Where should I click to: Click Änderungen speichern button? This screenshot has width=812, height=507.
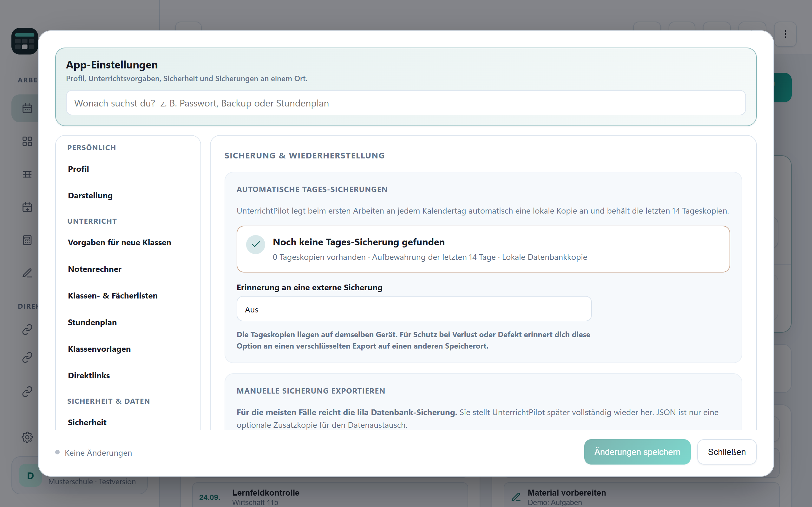coord(637,452)
